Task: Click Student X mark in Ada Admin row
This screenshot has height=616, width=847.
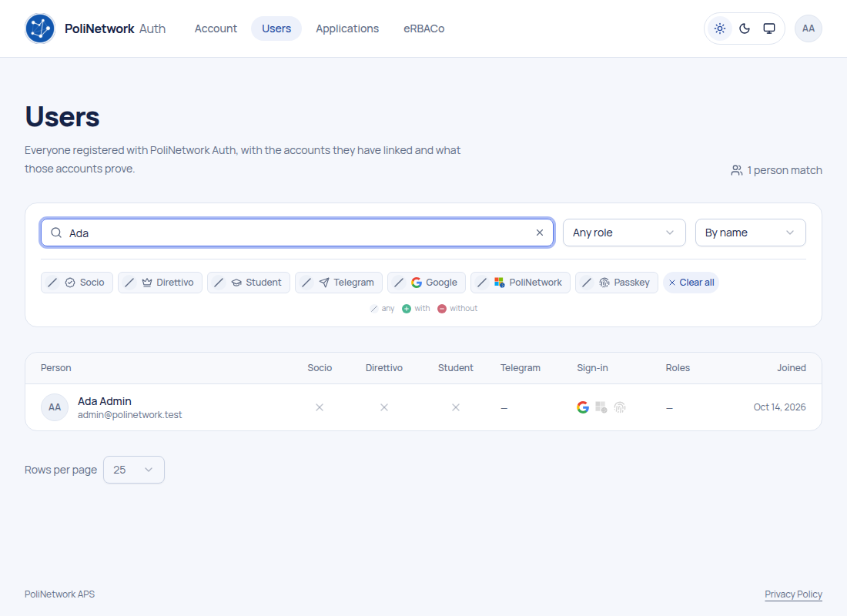Action: [456, 407]
